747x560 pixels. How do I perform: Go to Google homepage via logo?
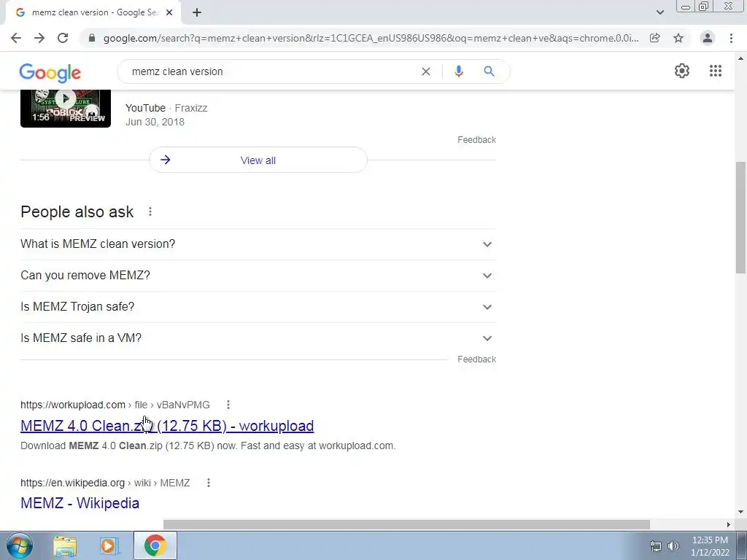(x=50, y=72)
